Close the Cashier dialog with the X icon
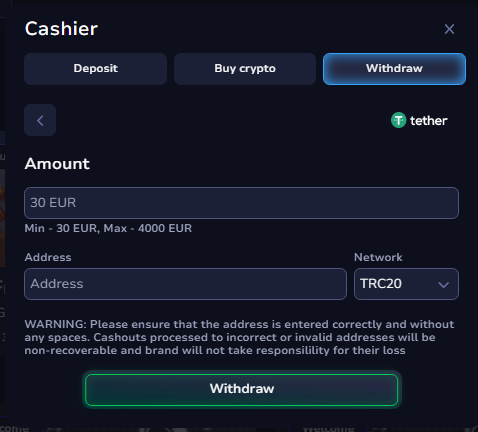The height and width of the screenshot is (432, 478). (x=449, y=29)
